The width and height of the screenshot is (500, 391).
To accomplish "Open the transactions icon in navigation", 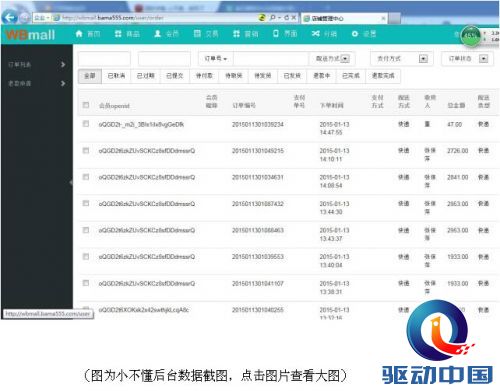I will (x=197, y=33).
